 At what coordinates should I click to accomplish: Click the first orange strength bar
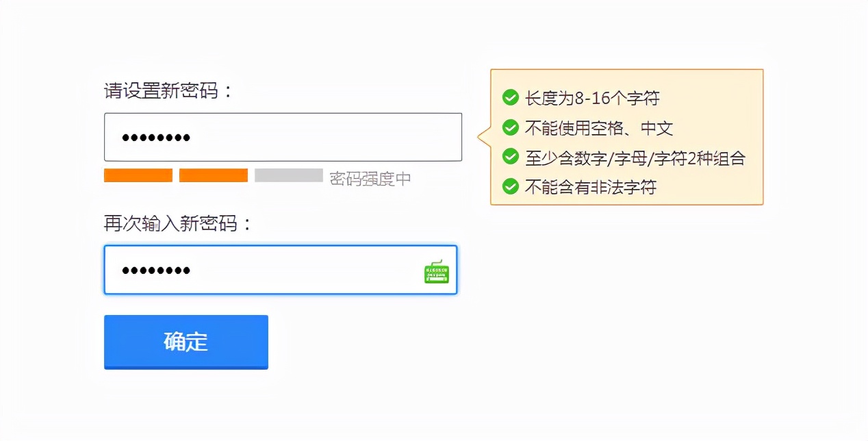pos(138,175)
